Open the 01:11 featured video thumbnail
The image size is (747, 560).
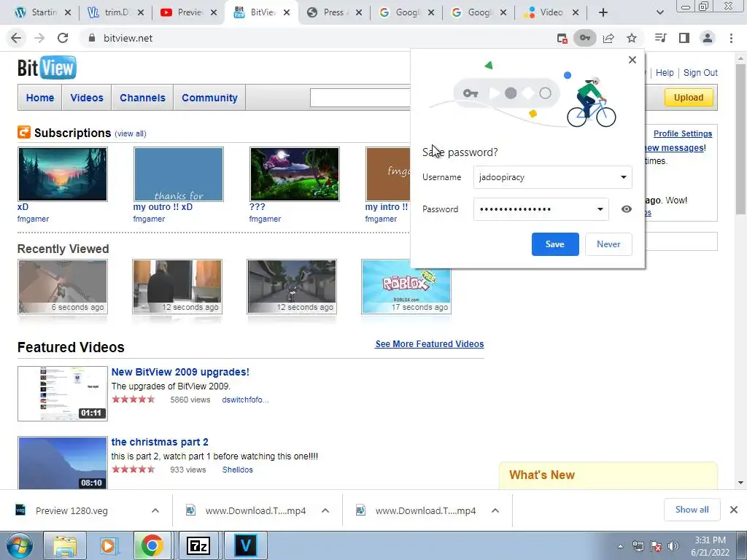coord(63,394)
